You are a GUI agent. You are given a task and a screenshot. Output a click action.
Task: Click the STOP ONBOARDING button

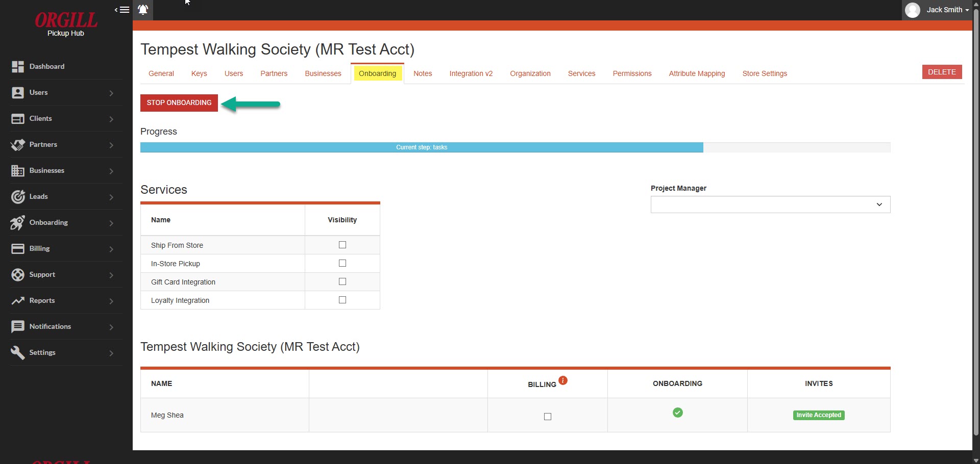(179, 102)
